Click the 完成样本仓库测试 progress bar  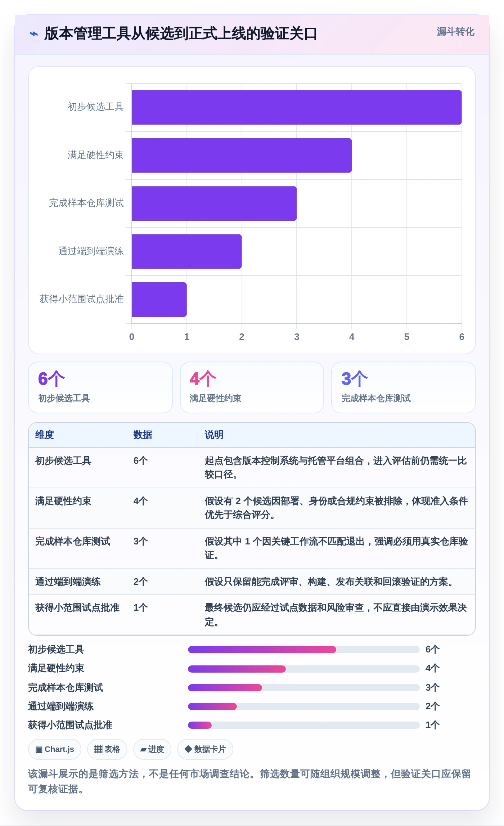point(304,688)
